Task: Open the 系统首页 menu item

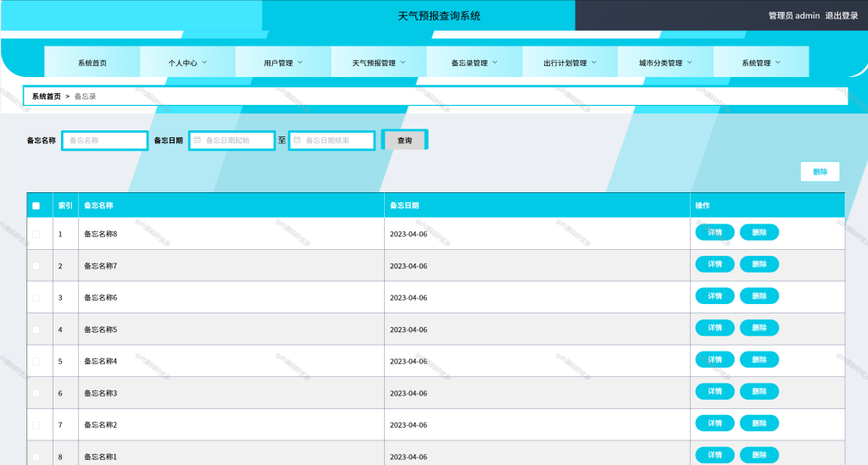Action: [92, 63]
